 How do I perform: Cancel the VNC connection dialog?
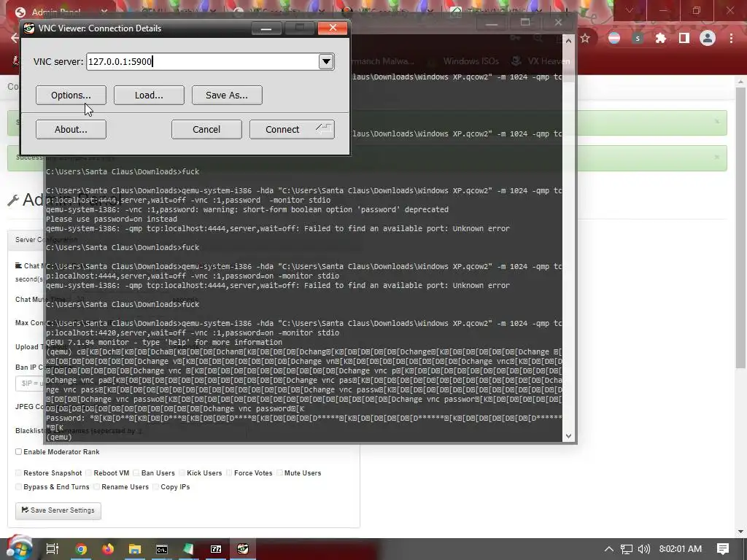click(x=206, y=130)
